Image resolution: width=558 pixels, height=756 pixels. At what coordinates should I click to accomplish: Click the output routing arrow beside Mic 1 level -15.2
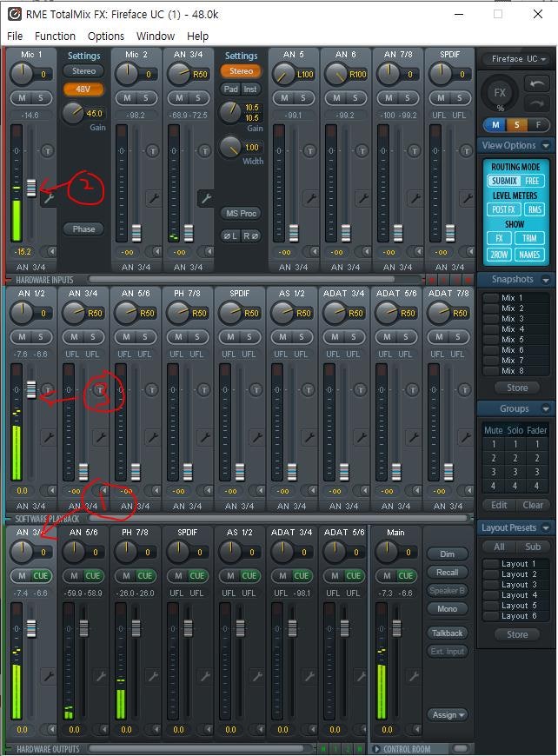[x=51, y=251]
